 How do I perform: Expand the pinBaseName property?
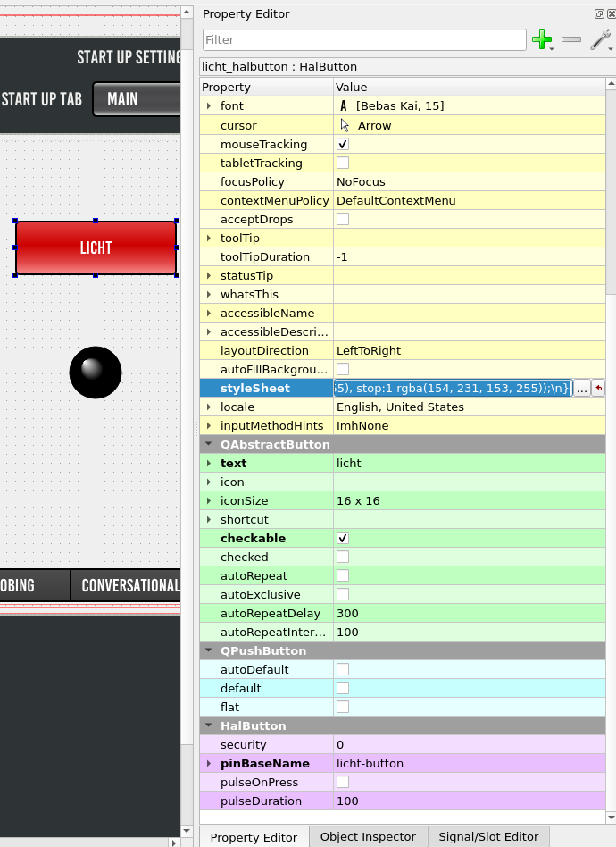(x=209, y=763)
